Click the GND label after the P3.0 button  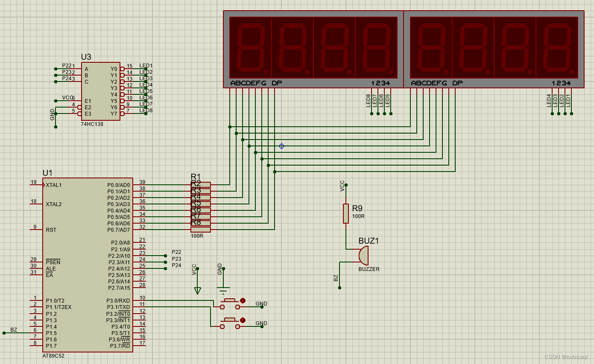point(261,304)
